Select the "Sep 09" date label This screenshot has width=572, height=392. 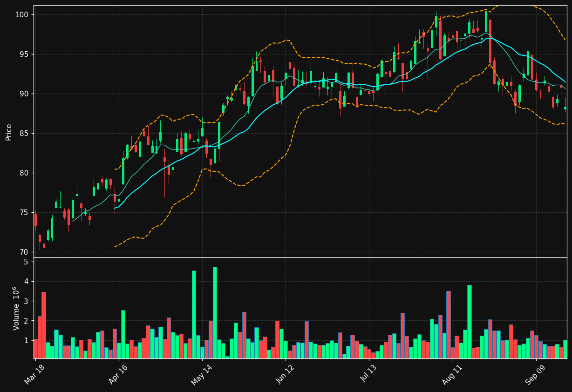point(535,374)
